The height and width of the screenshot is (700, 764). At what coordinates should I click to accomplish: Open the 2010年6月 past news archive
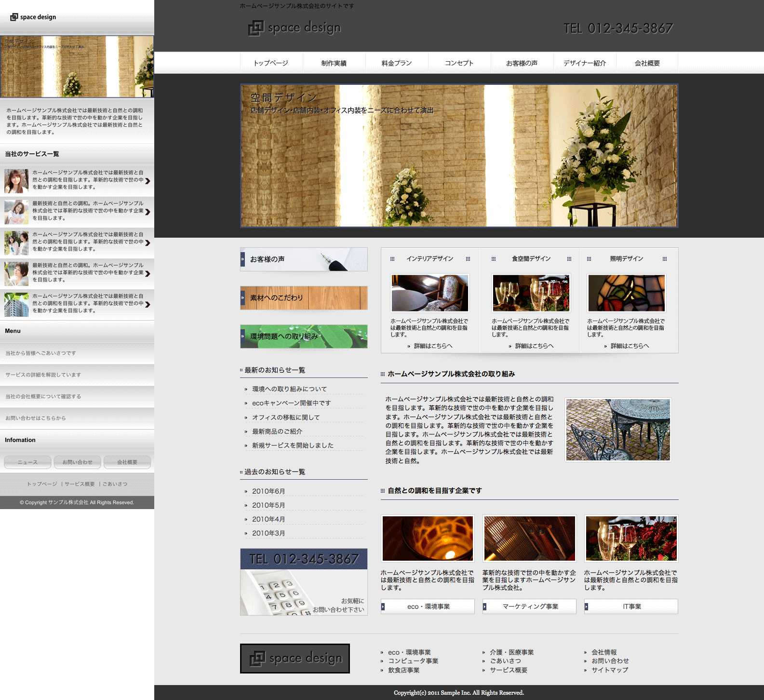click(268, 491)
